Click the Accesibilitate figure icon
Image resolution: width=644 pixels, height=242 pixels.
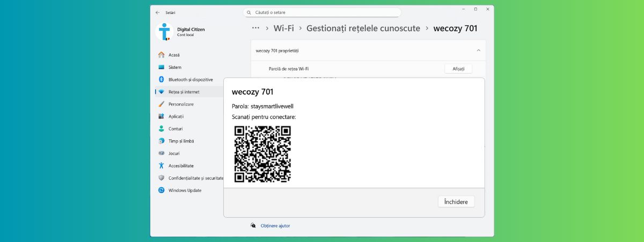tap(161, 166)
